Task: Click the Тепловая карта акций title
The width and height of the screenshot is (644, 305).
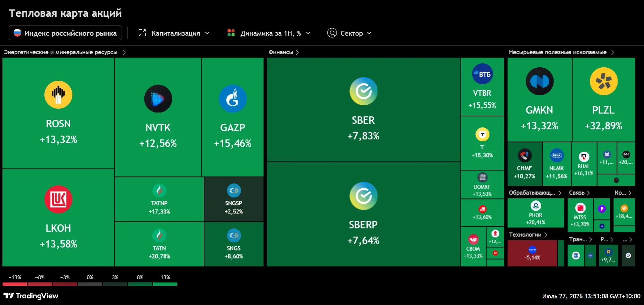Action: (65, 13)
